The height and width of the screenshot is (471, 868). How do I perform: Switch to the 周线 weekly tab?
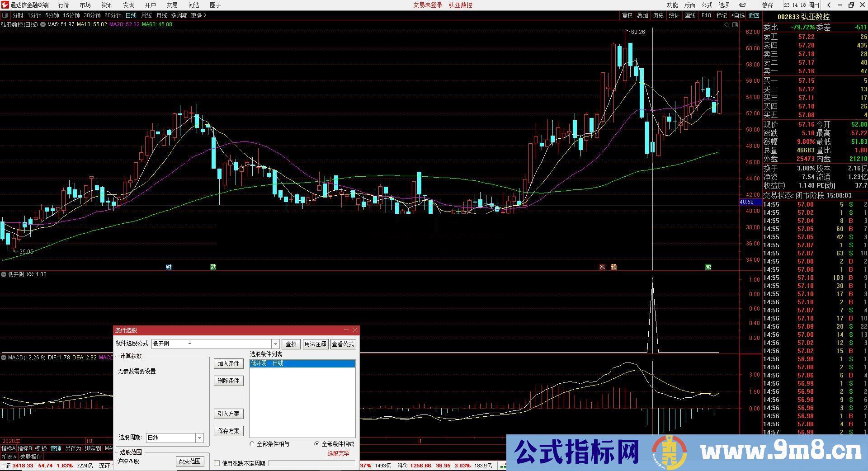146,15
